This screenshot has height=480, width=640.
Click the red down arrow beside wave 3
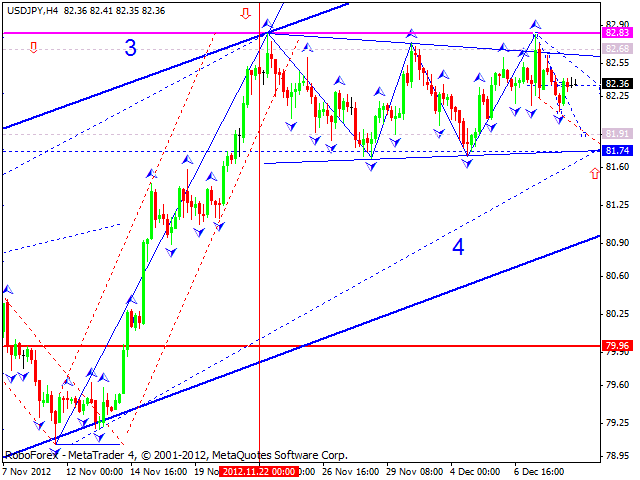click(33, 47)
